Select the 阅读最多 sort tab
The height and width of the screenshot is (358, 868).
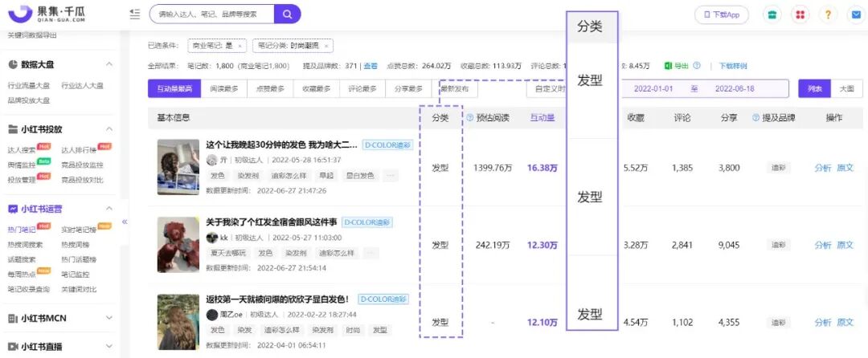[224, 88]
